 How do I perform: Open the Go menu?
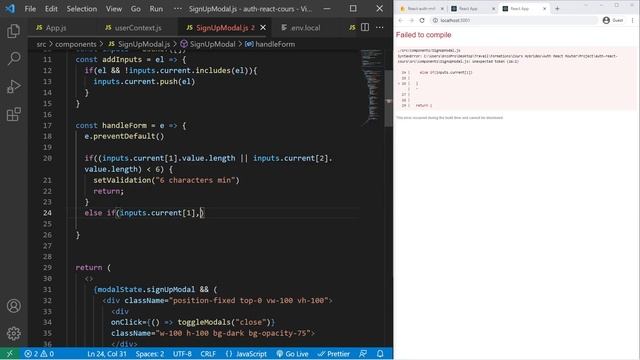pyautogui.click(x=136, y=9)
